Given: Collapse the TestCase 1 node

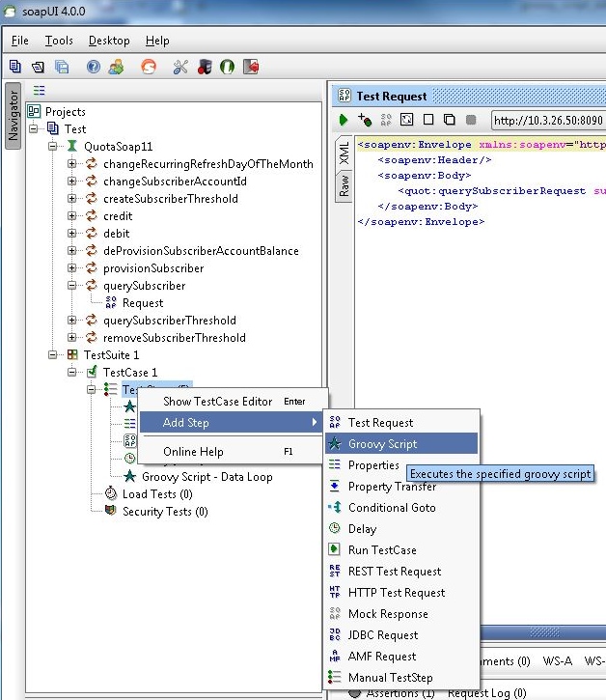Looking at the screenshot, I should point(71,373).
